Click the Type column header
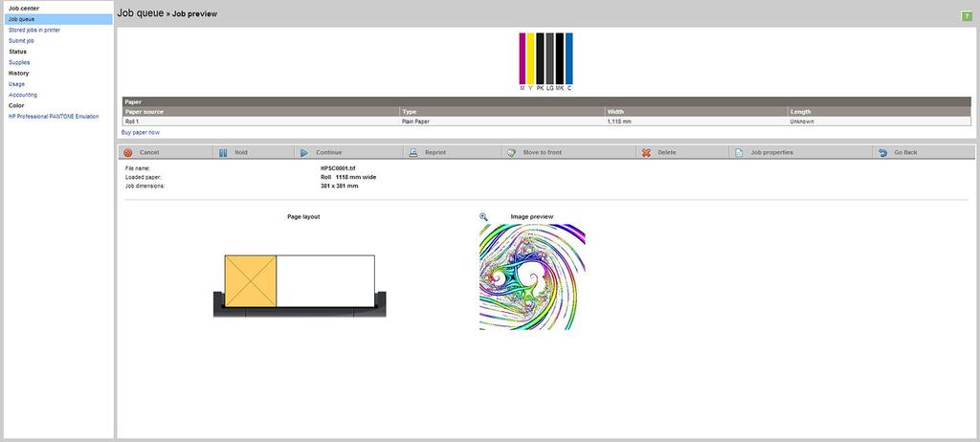The height and width of the screenshot is (442, 980). pos(502,111)
